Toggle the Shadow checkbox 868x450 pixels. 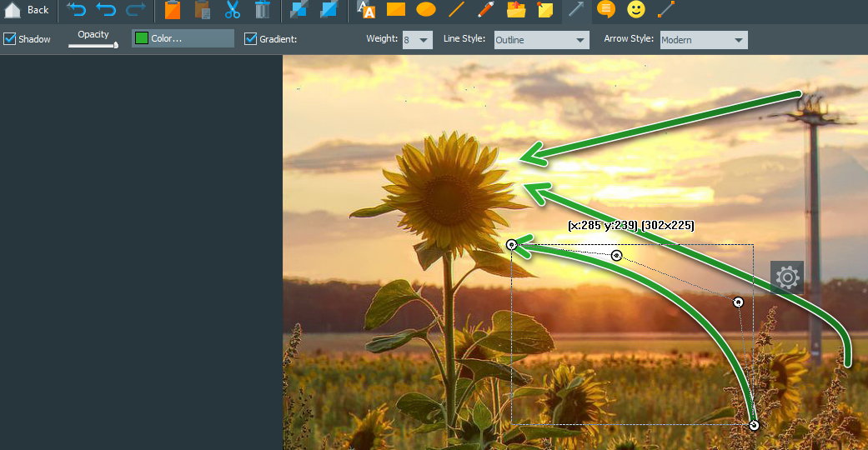tap(10, 39)
